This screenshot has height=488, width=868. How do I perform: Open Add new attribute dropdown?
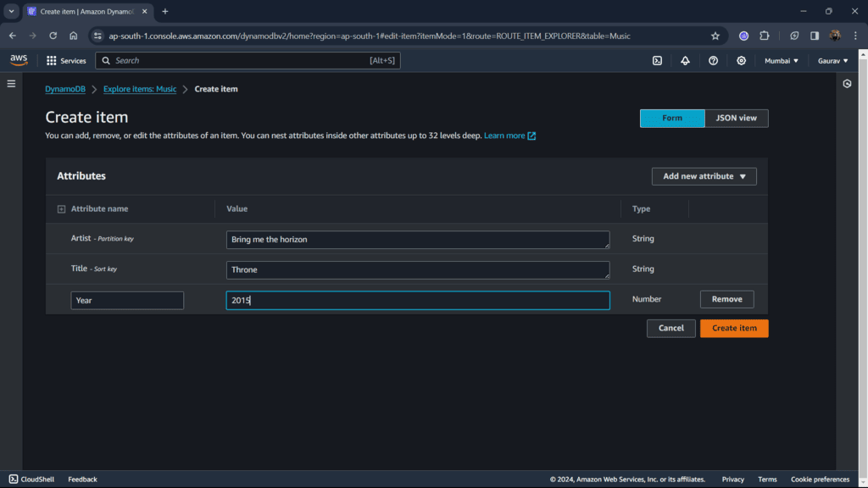coord(704,176)
